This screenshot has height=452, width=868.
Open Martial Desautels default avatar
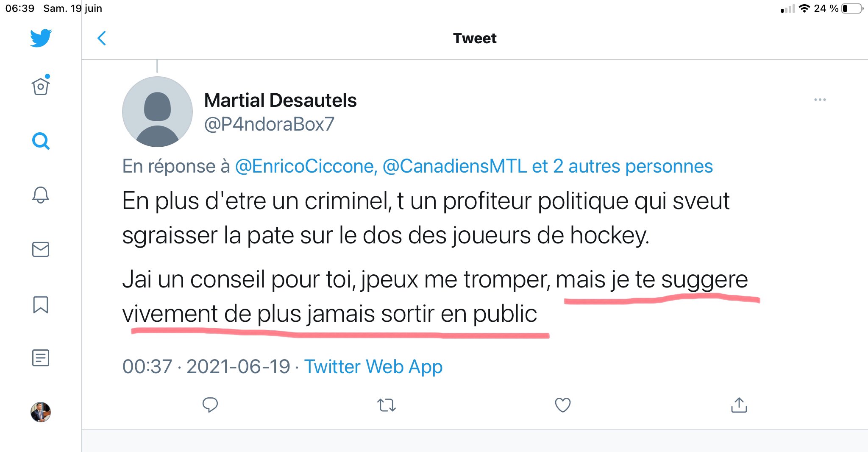pyautogui.click(x=157, y=112)
